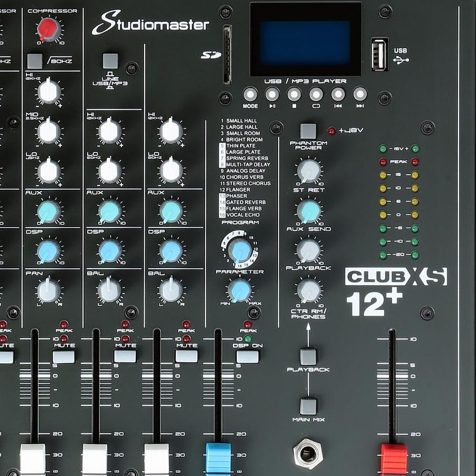
Task: Mute the PAN channel with its MUTE button
Action: point(63,357)
